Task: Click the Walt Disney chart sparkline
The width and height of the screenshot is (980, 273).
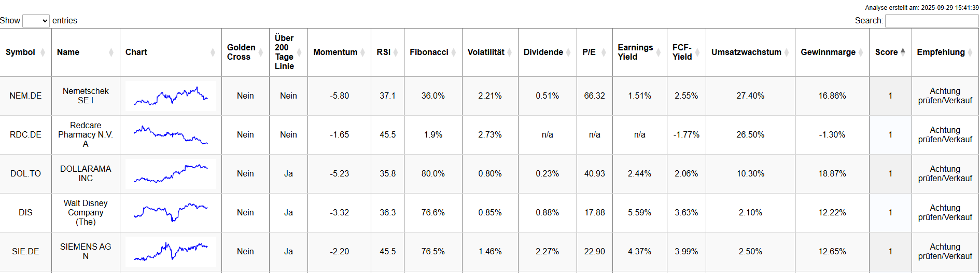Action: [171, 213]
